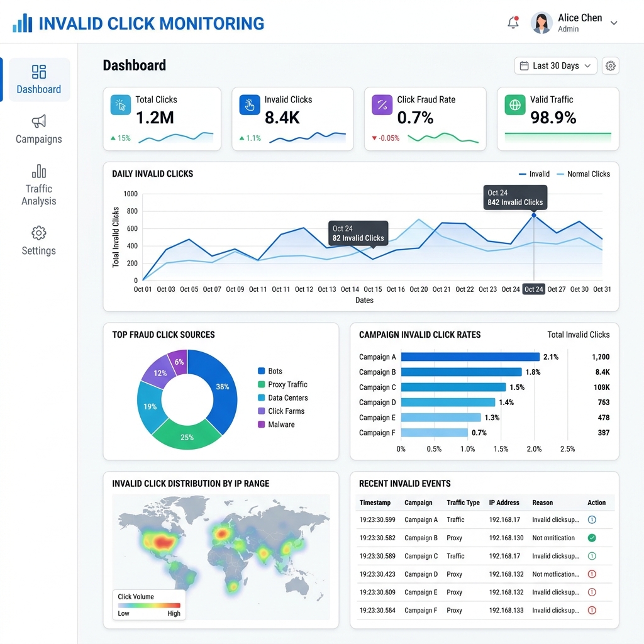Click the sidebar Settings gear icon

pos(39,233)
